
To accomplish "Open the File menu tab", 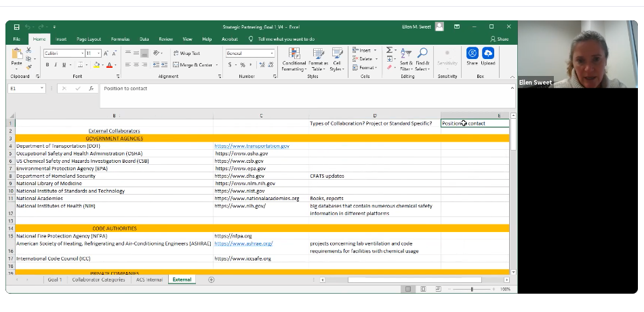I will click(16, 39).
